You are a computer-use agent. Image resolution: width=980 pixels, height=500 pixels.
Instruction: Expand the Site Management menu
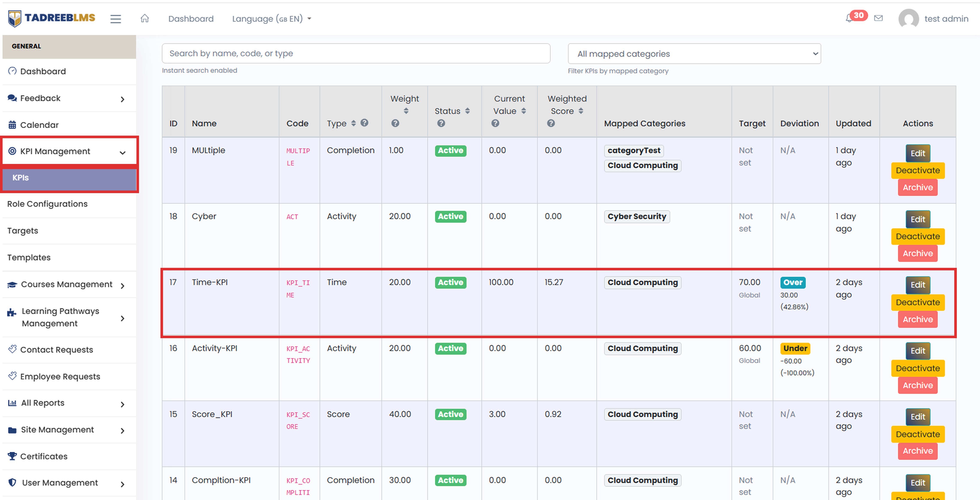(x=69, y=430)
